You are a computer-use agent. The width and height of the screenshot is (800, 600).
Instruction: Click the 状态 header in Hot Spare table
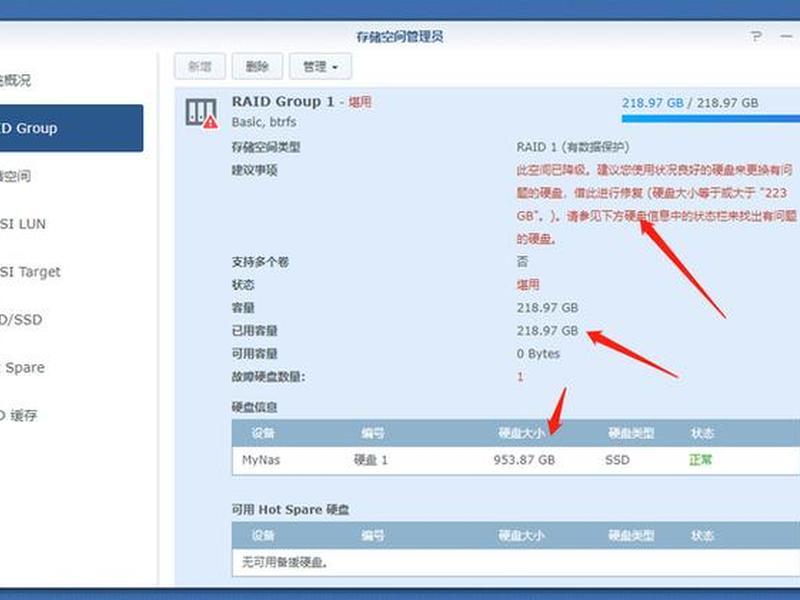click(x=702, y=535)
